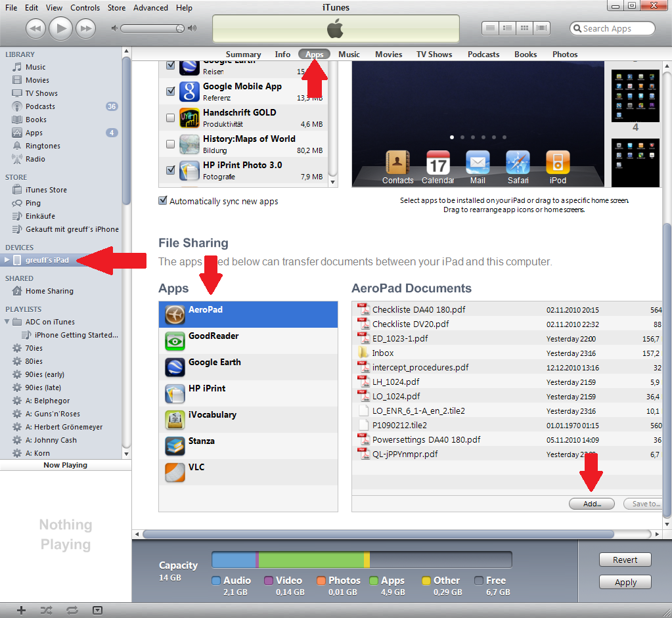Switch to the Podcasts tab

[483, 55]
